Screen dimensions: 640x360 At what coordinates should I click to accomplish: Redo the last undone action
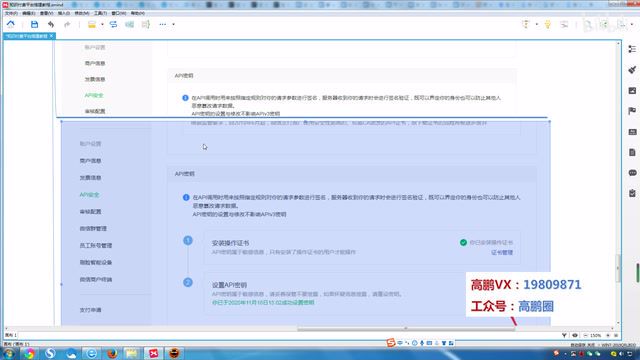tap(67, 24)
